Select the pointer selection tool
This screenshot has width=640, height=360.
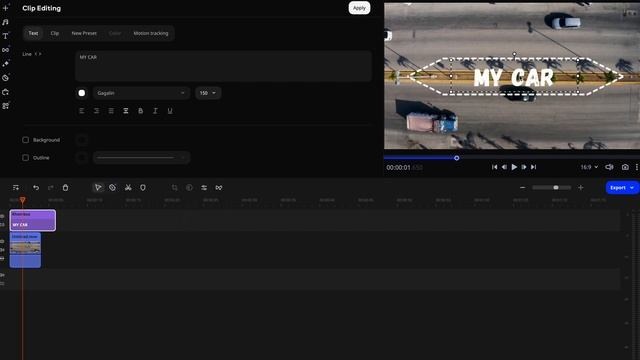98,187
